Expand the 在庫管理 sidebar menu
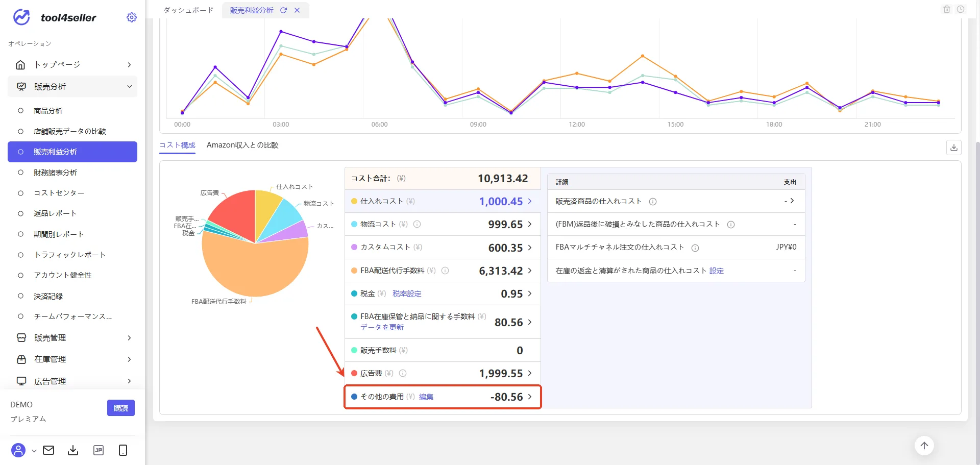Viewport: 980px width, 465px height. click(72, 359)
